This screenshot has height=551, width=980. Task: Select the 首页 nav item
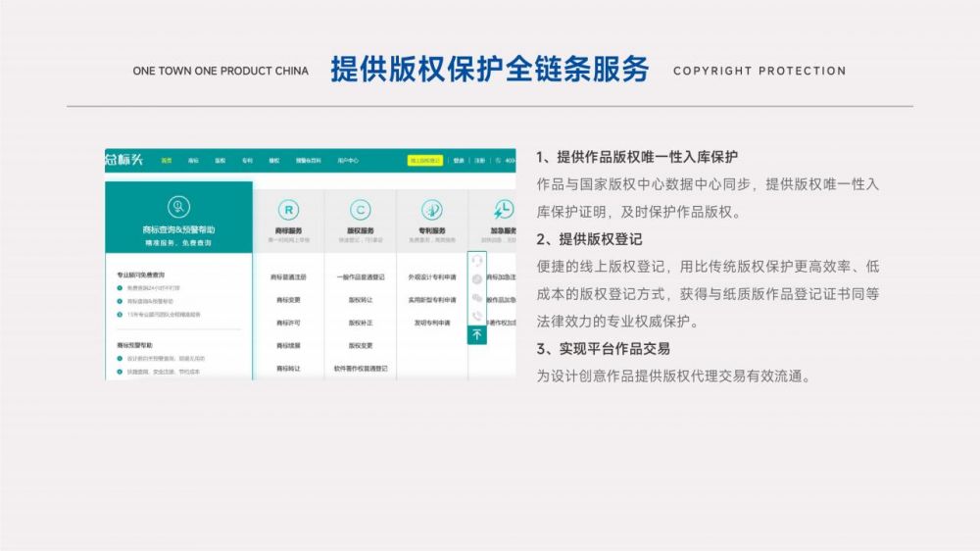pyautogui.click(x=167, y=161)
